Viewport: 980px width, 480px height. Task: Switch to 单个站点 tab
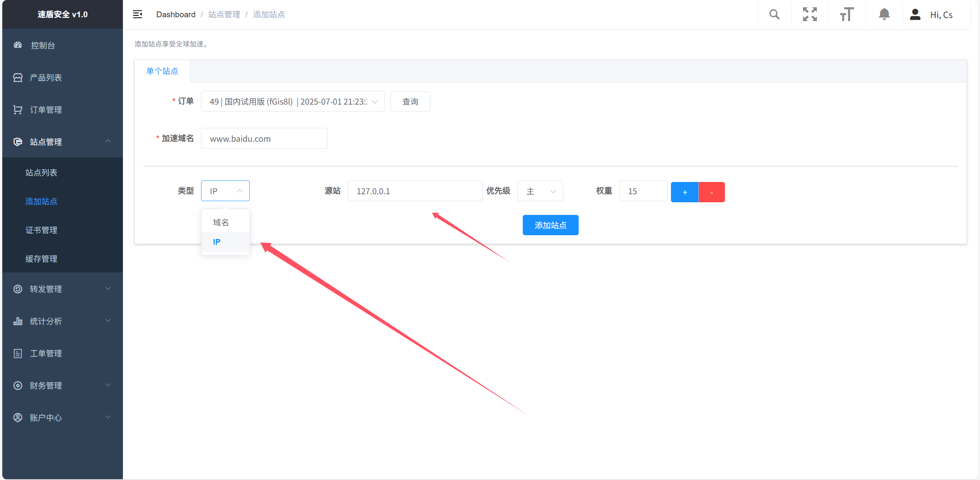[162, 71]
